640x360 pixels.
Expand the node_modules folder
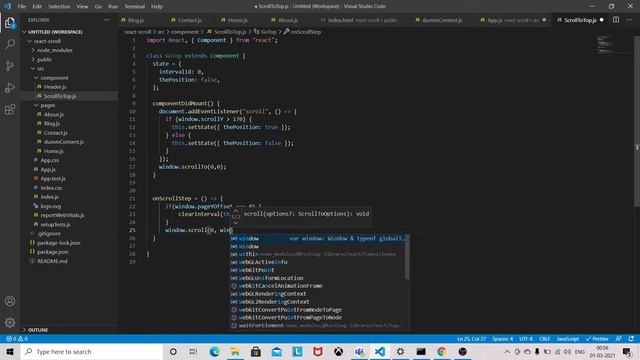click(54, 50)
